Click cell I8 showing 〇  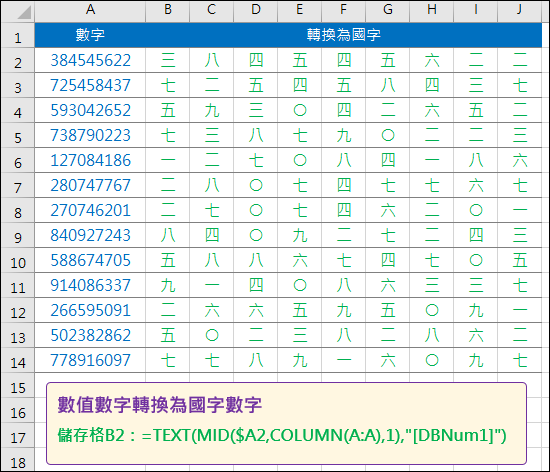click(476, 210)
